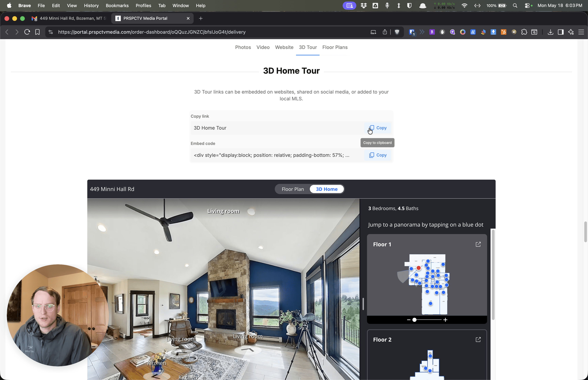
Task: Expand the Floor 1 map in new view
Action: [x=478, y=244]
